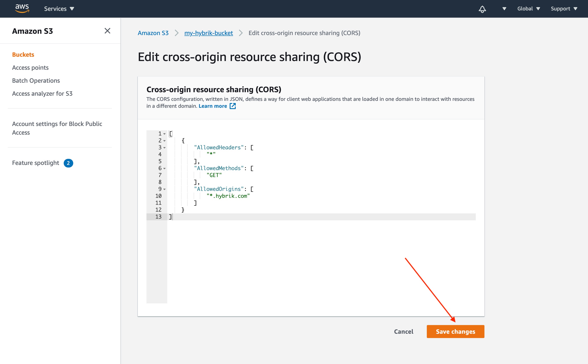Close the Amazon S3 side panel
Screen dimensions: 588x364
[107, 31]
